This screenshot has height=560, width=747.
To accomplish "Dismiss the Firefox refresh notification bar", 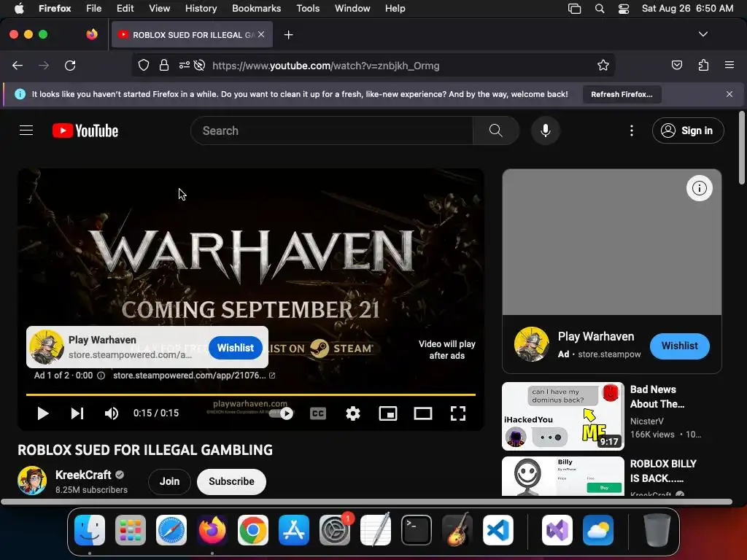I will tap(729, 94).
